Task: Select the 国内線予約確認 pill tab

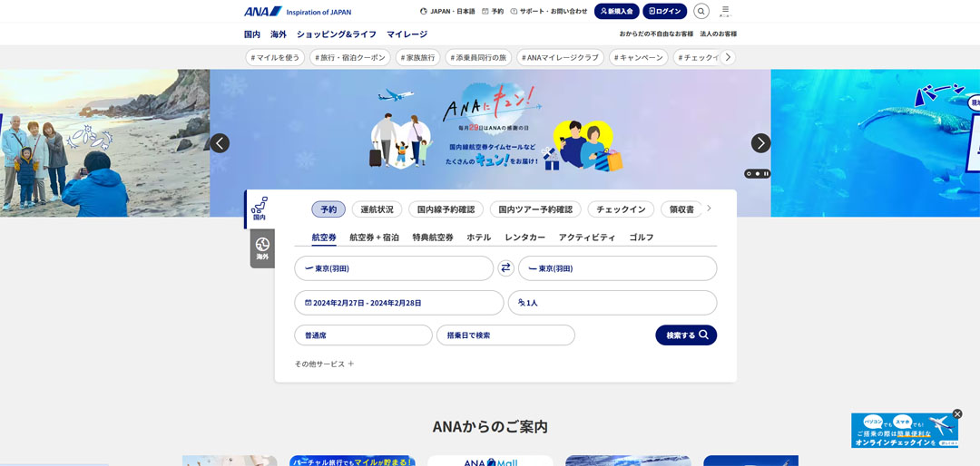Action: 446,209
